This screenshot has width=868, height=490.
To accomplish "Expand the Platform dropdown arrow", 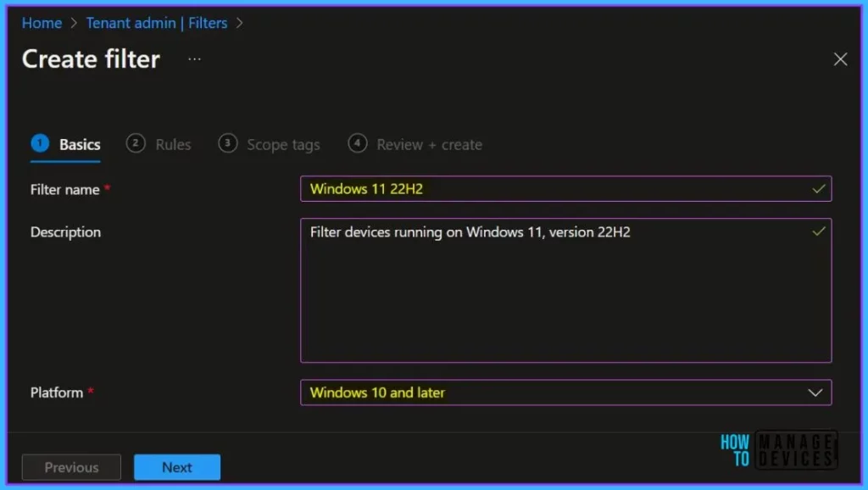I will point(815,393).
